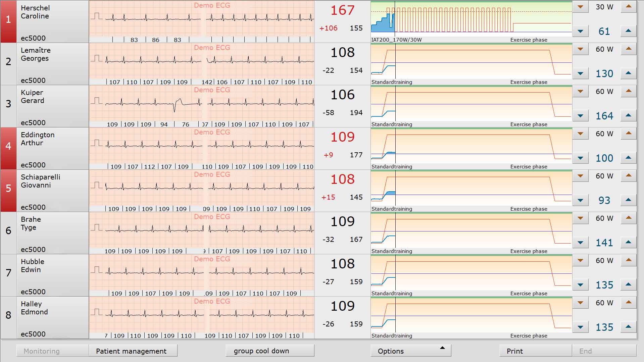The height and width of the screenshot is (362, 644).
Task: Lower Halley Edmond's 60 W load
Action: click(x=580, y=303)
